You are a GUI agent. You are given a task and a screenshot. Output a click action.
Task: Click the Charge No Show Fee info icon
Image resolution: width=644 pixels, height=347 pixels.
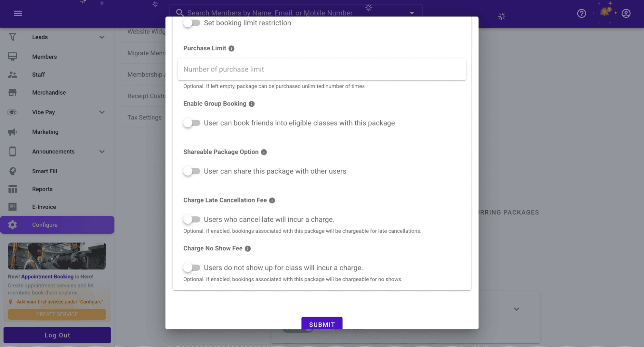(x=248, y=249)
